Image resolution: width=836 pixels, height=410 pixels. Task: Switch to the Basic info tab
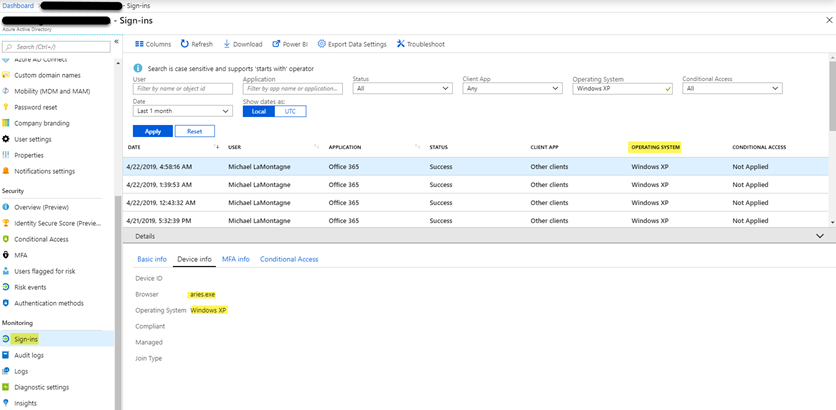[152, 259]
